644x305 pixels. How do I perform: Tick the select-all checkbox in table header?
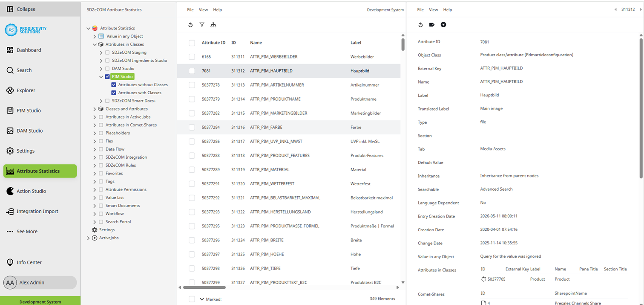pos(192,43)
